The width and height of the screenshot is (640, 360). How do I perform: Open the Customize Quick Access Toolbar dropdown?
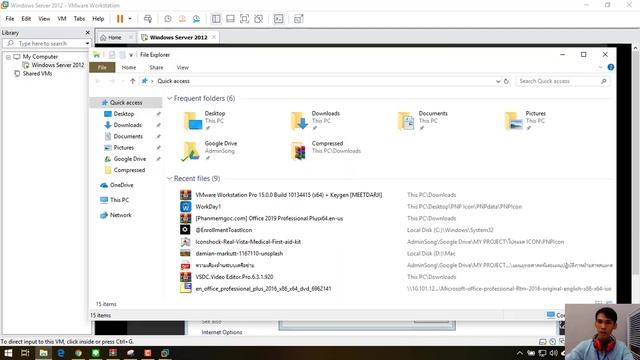[x=131, y=55]
